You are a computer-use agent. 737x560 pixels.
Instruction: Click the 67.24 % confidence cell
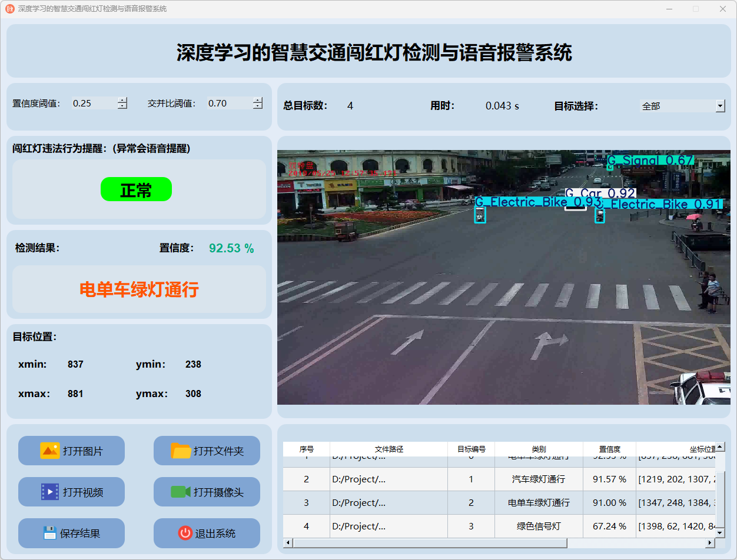(x=609, y=526)
